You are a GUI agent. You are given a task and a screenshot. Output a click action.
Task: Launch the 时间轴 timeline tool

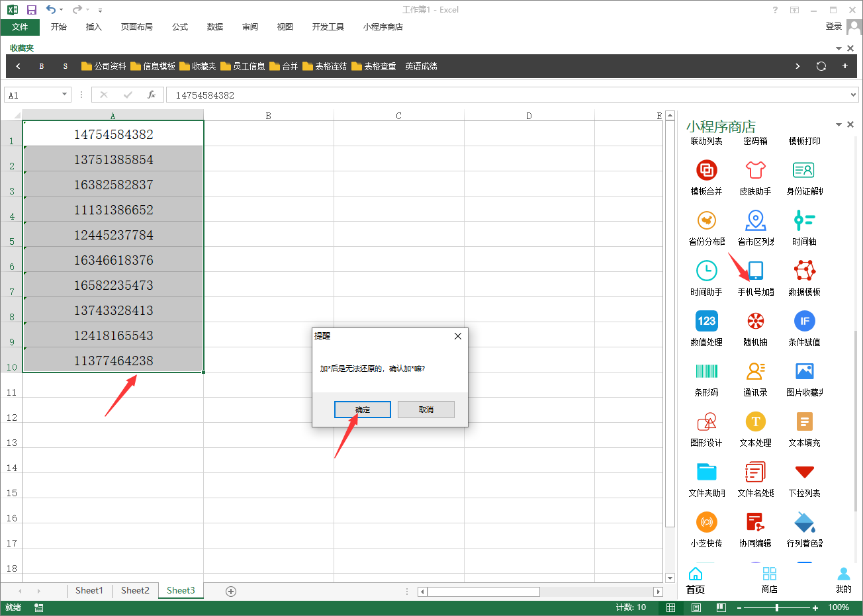pos(804,221)
